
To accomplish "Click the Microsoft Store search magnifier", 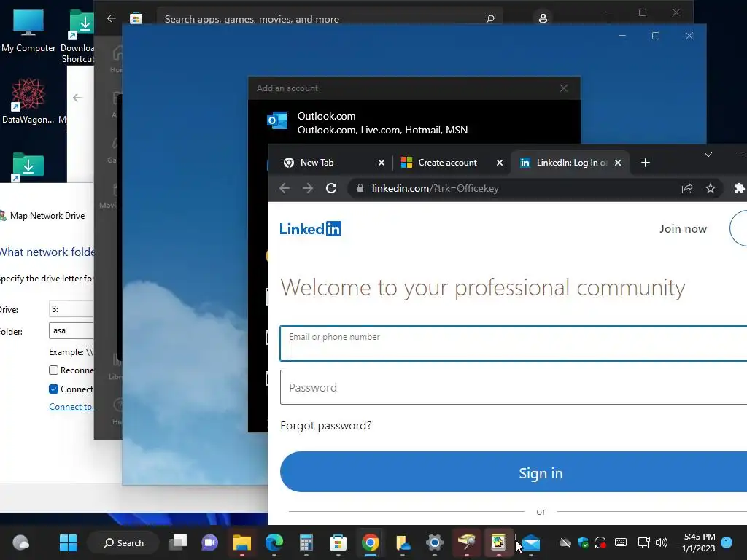I will click(490, 19).
